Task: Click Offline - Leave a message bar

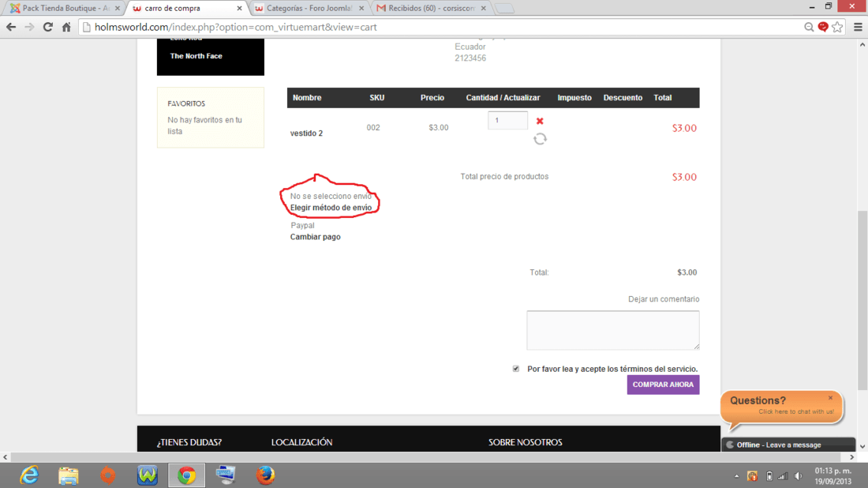Action: point(789,445)
